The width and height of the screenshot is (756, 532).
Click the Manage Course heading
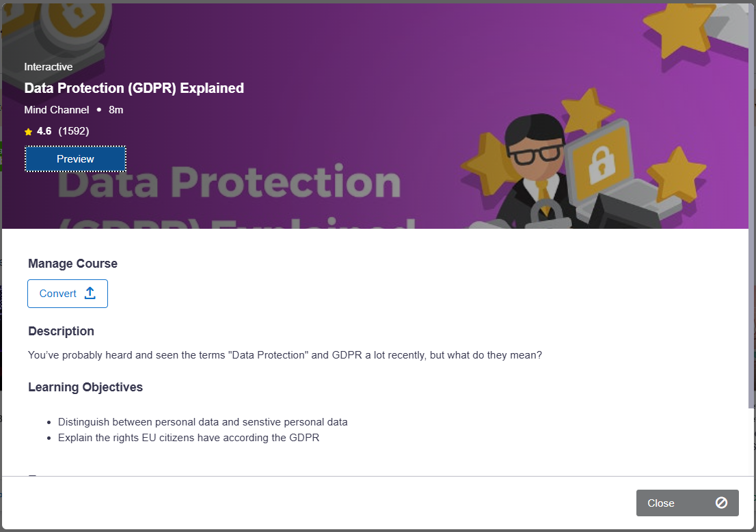[73, 264]
